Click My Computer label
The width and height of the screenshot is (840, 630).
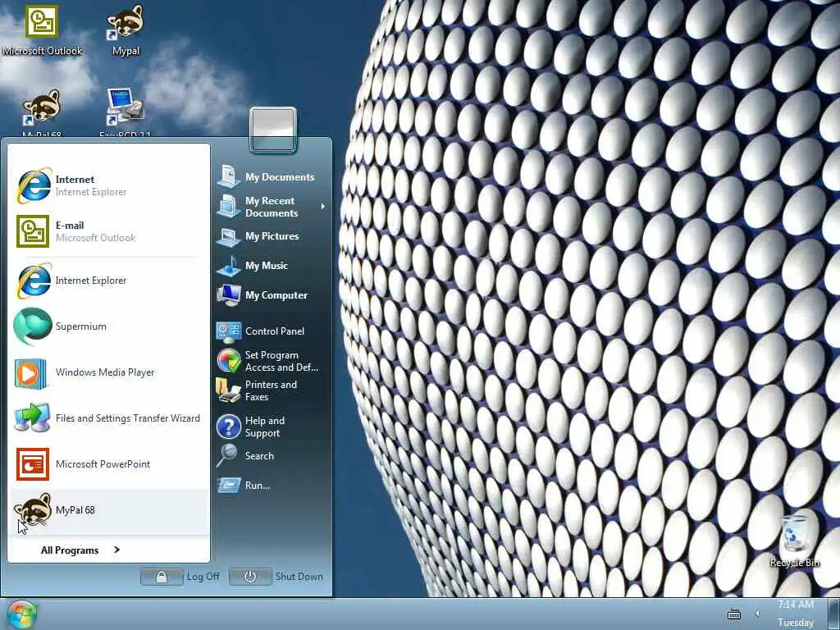point(276,295)
